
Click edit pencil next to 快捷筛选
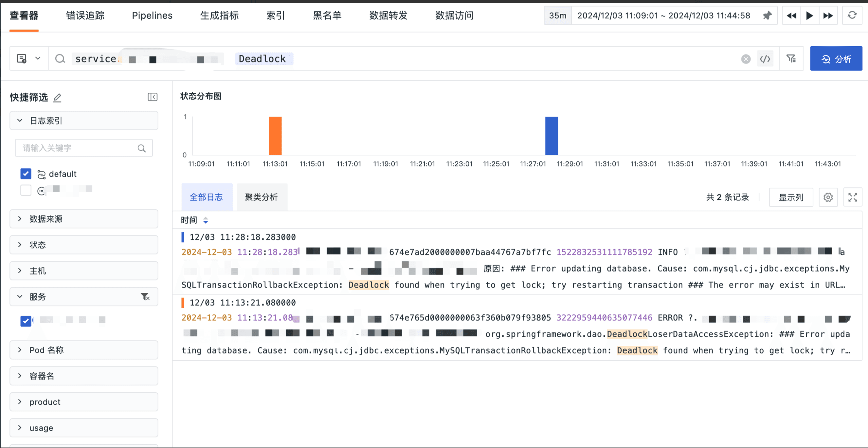click(58, 98)
